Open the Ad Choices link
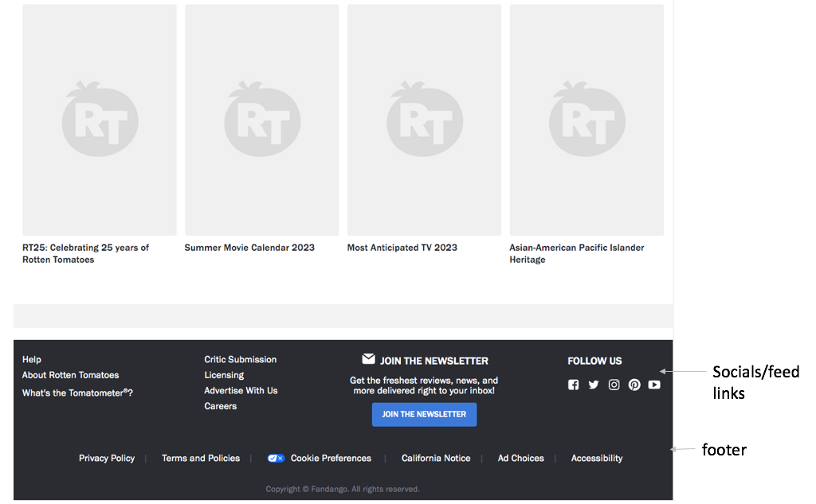This screenshot has width=816, height=504. 521,459
